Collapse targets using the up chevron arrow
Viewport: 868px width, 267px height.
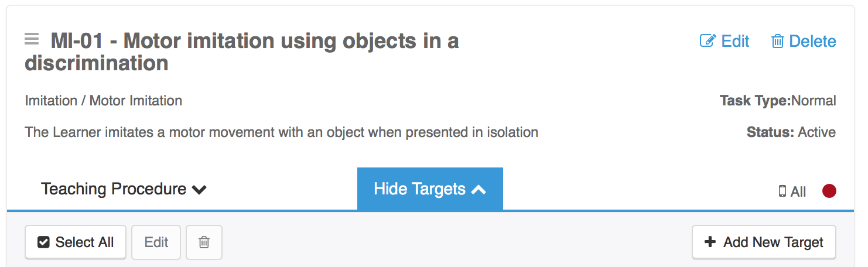pos(479,189)
